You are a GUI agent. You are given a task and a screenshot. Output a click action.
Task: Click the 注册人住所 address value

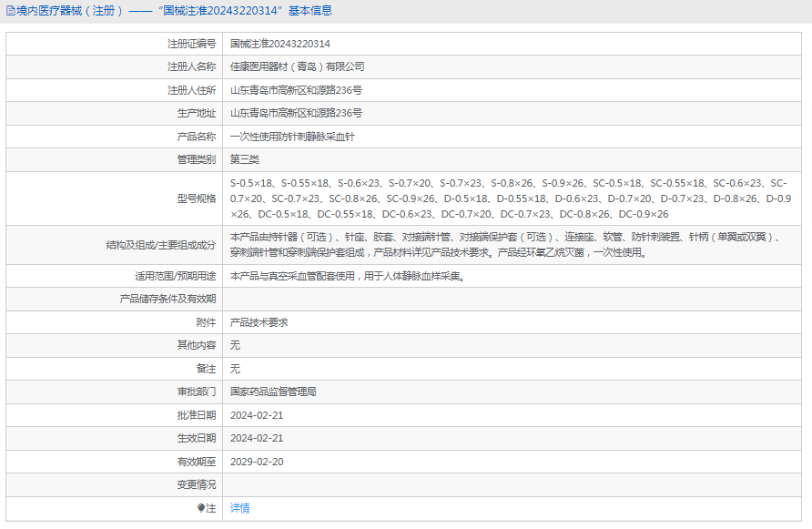pyautogui.click(x=296, y=90)
